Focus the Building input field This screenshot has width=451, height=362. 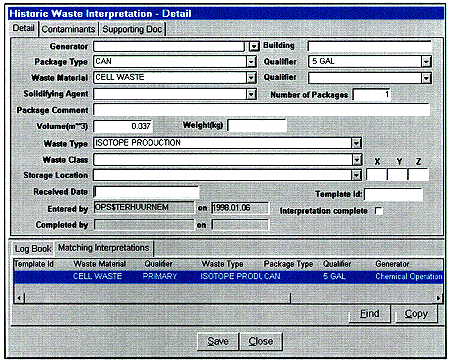369,46
